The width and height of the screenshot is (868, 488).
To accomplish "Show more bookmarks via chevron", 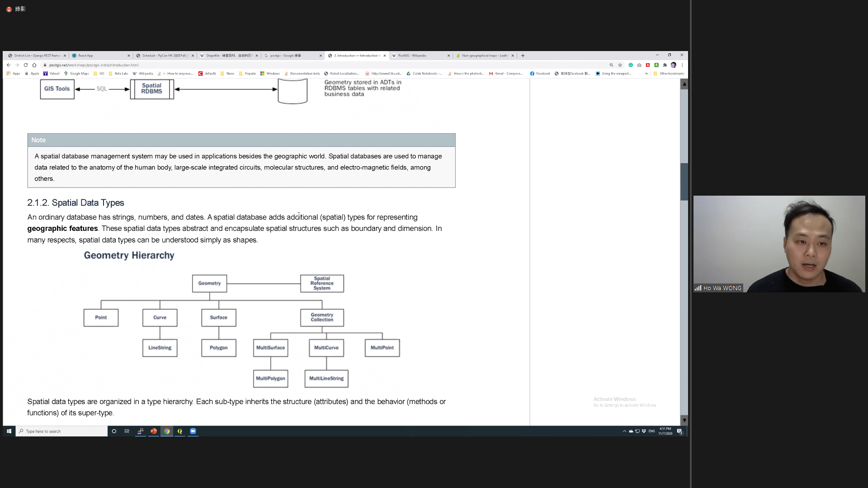I will click(x=646, y=73).
